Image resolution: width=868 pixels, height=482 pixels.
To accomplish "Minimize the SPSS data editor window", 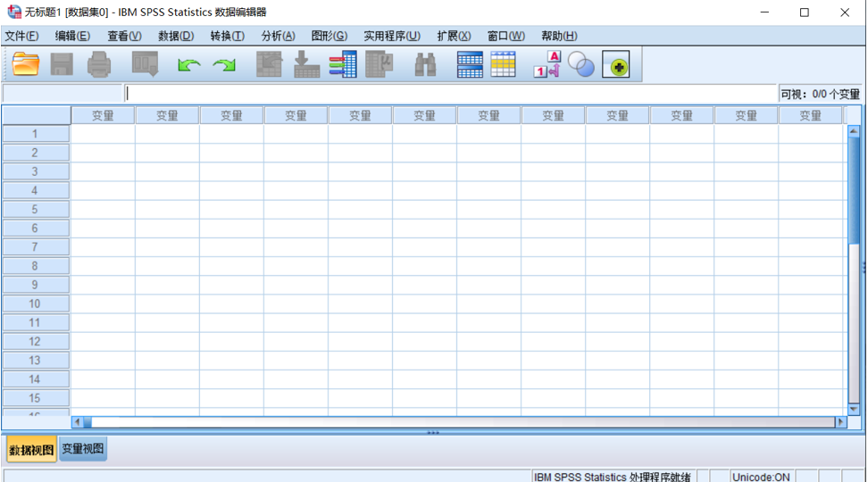I will coord(764,12).
